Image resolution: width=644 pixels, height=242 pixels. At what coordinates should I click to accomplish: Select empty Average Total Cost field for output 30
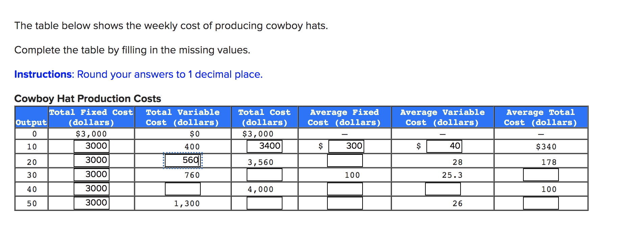[541, 175]
